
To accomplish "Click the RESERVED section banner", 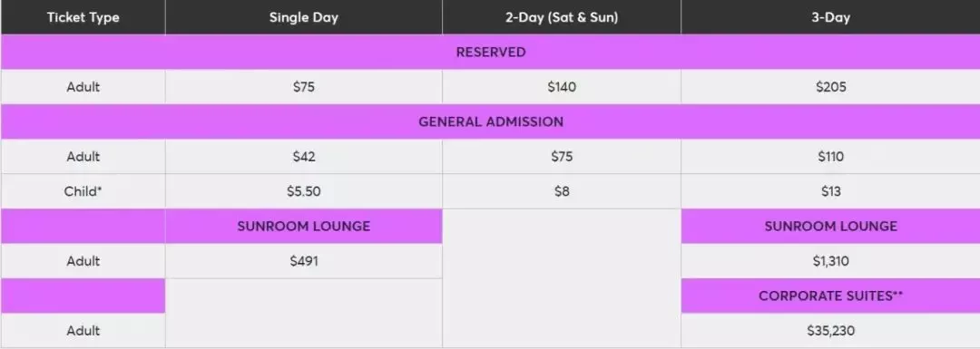I will point(491,52).
